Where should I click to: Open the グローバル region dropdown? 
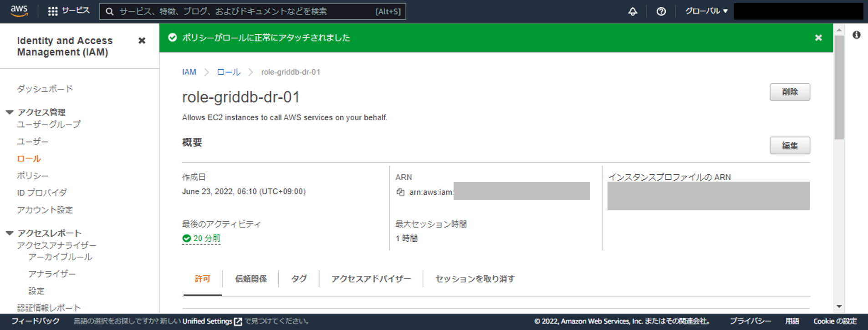pos(706,11)
